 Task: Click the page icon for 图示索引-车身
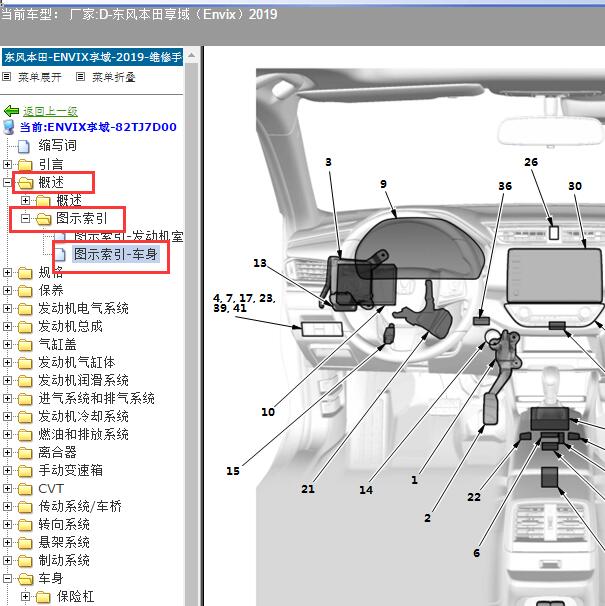click(60, 254)
